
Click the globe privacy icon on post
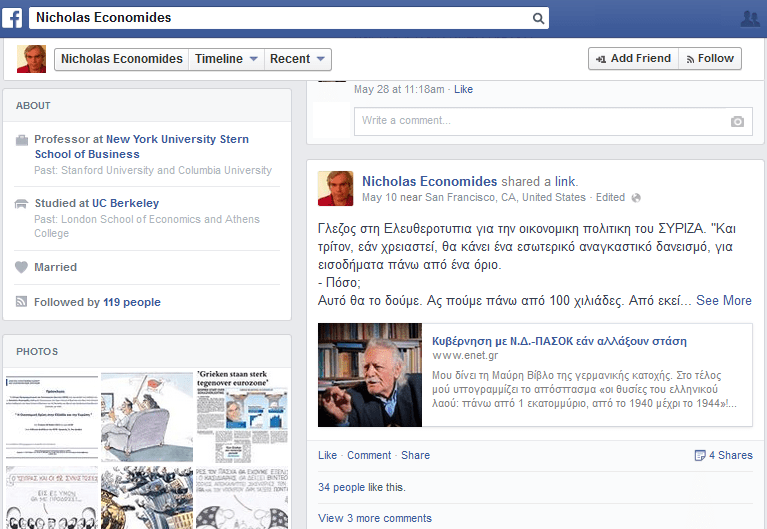(x=636, y=198)
